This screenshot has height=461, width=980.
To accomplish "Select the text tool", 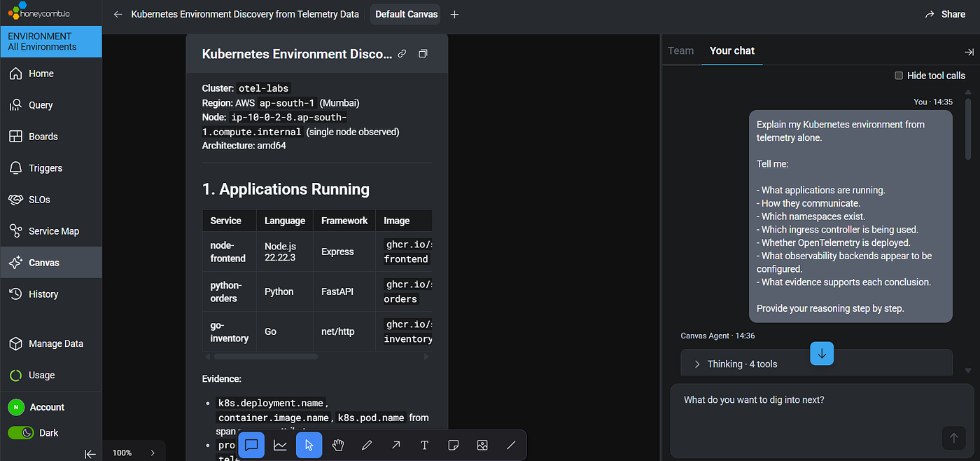I will pyautogui.click(x=424, y=445).
